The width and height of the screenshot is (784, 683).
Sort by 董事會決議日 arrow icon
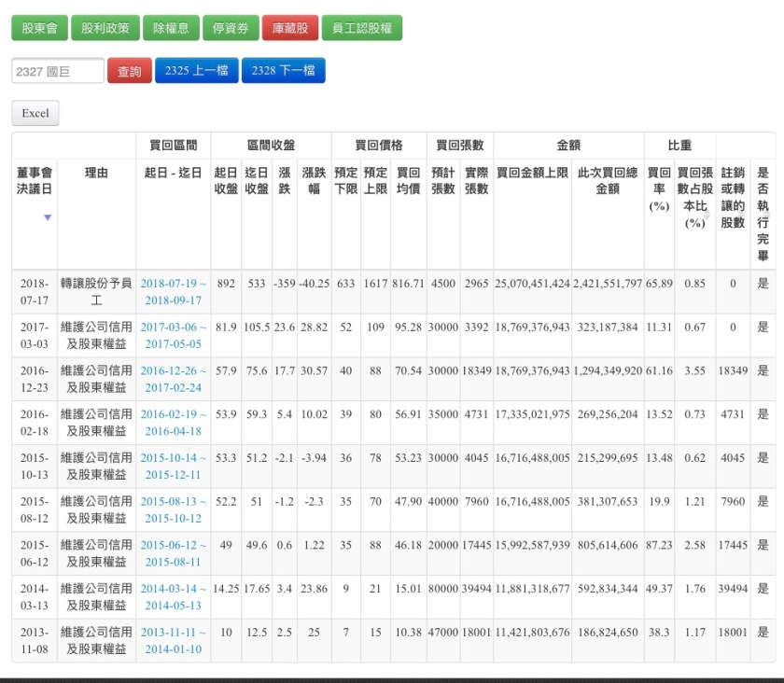(x=48, y=217)
